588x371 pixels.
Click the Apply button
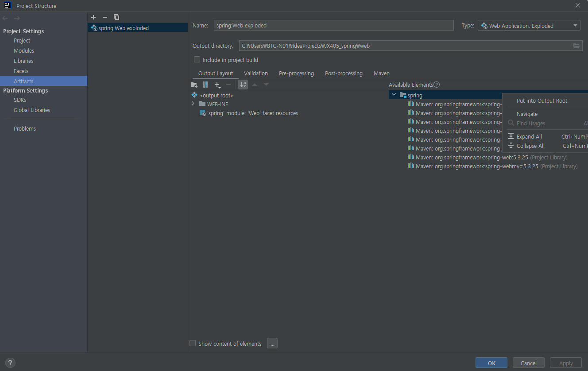pyautogui.click(x=566, y=363)
